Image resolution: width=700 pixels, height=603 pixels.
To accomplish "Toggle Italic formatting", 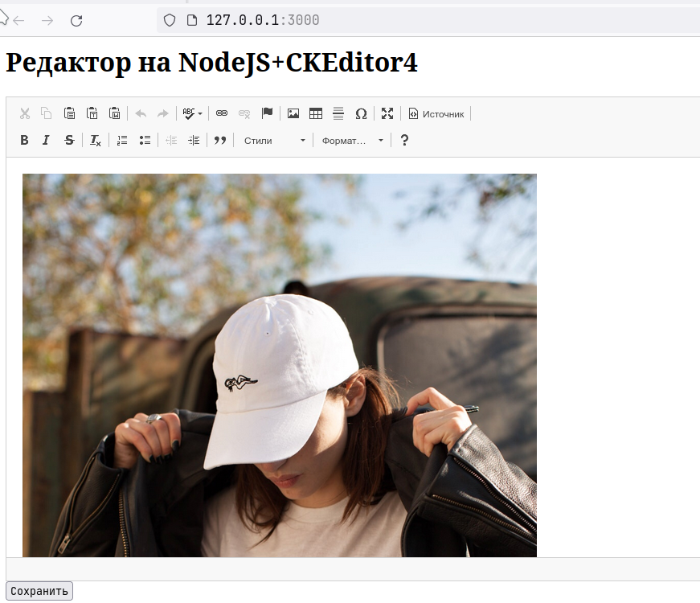I will 46,140.
